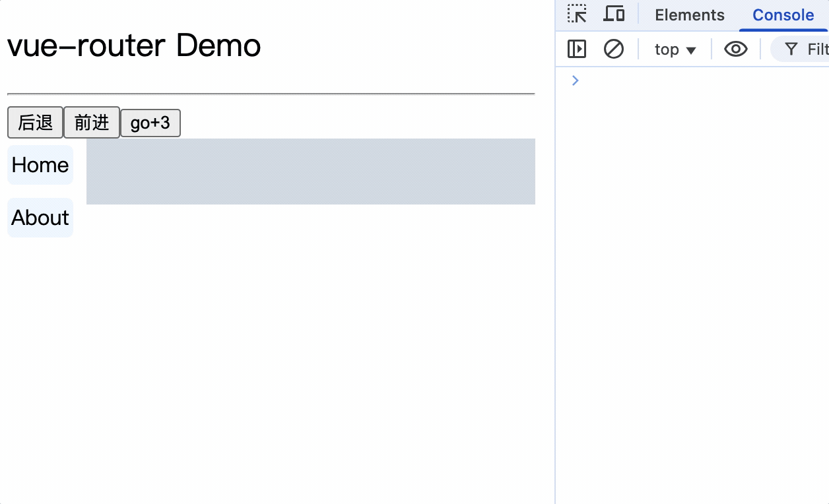Select the Console tab
The image size is (829, 504).
pyautogui.click(x=783, y=15)
